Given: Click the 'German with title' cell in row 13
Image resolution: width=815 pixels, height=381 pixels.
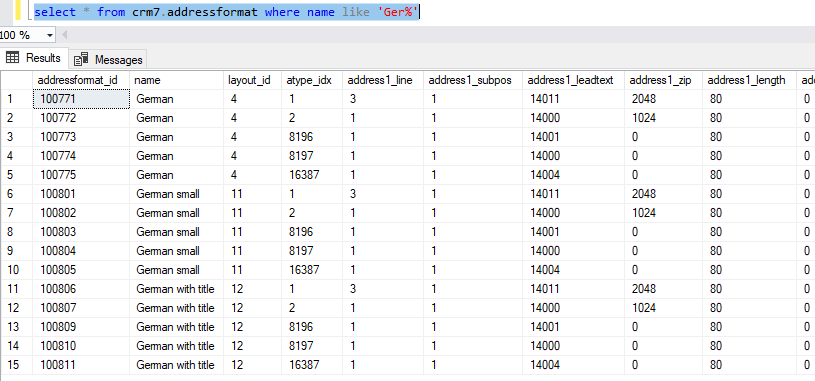Looking at the screenshot, I should click(x=177, y=327).
